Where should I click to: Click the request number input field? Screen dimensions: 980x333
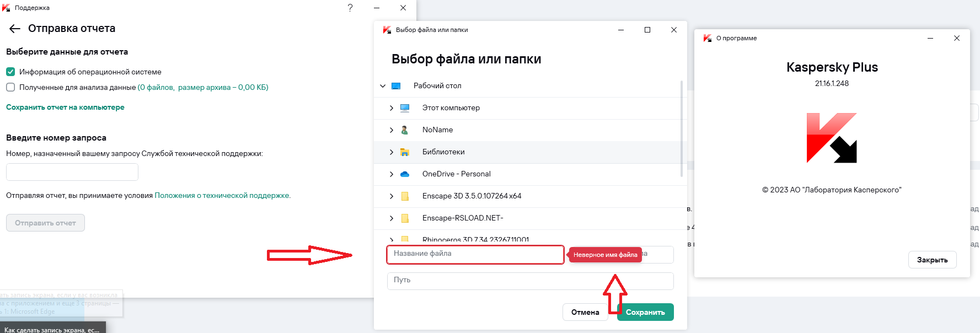point(72,172)
